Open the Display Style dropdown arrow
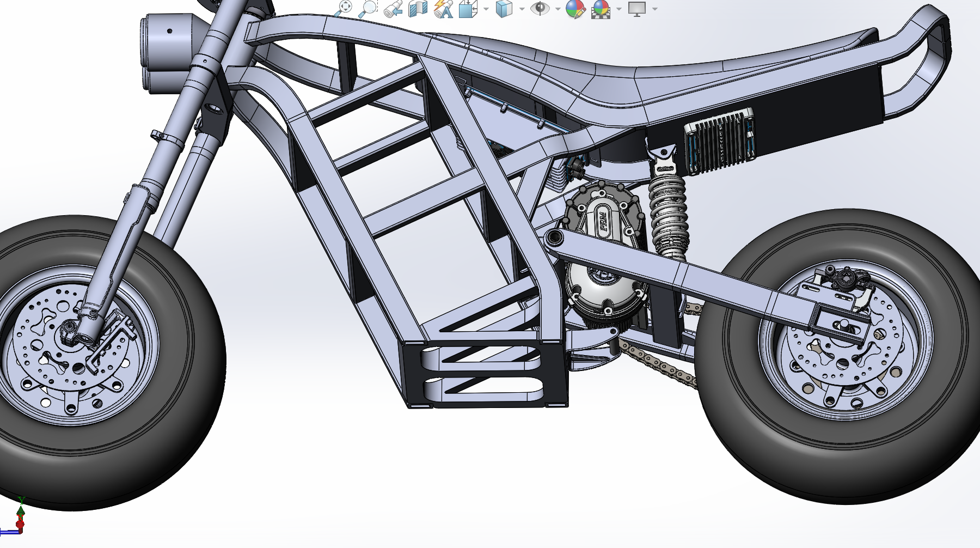Screen dimensions: 980x548 [522, 9]
